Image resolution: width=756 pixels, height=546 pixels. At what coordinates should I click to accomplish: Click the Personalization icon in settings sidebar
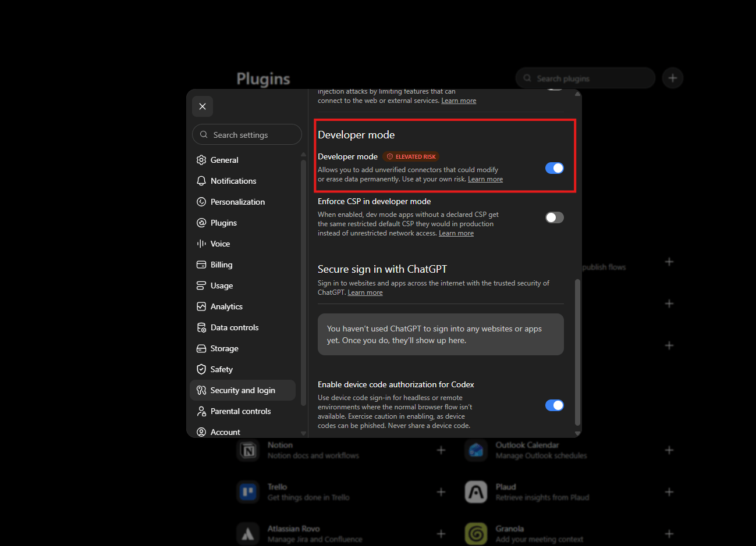coord(201,202)
